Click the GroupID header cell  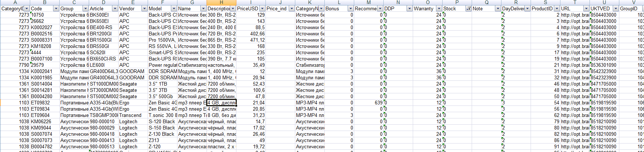(x=632, y=8)
